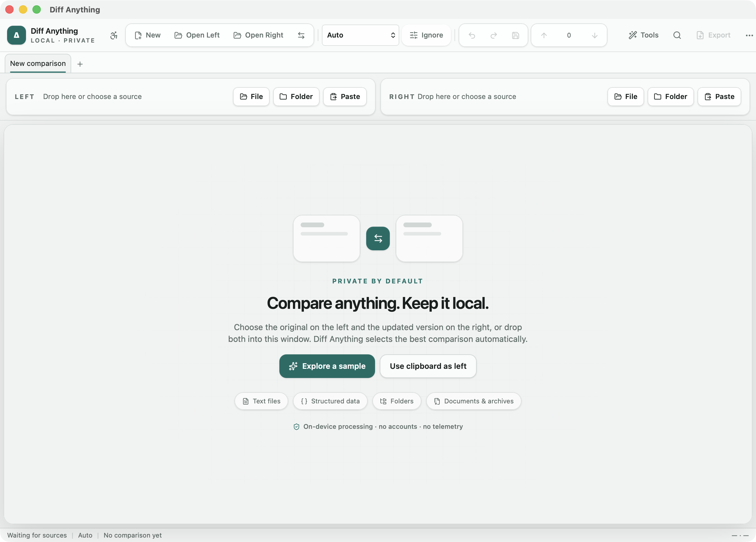The width and height of the screenshot is (756, 542).
Task: Click the Folders chip
Action: point(397,401)
